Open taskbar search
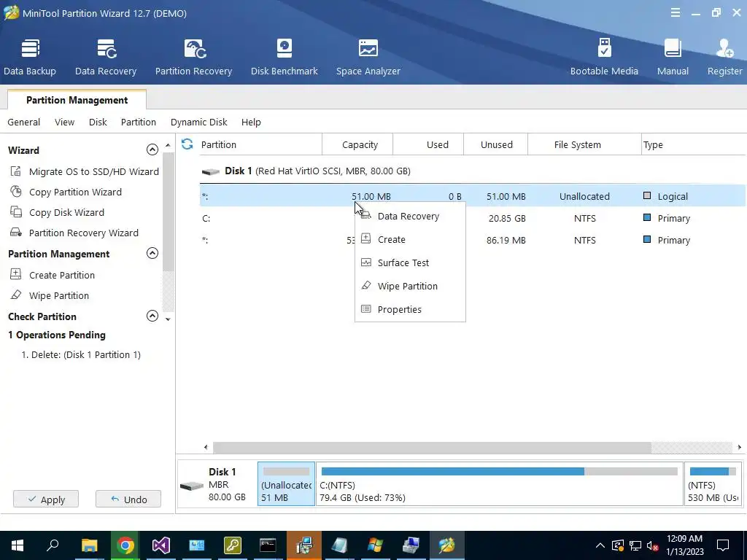Viewport: 747px width, 560px height. click(53, 545)
